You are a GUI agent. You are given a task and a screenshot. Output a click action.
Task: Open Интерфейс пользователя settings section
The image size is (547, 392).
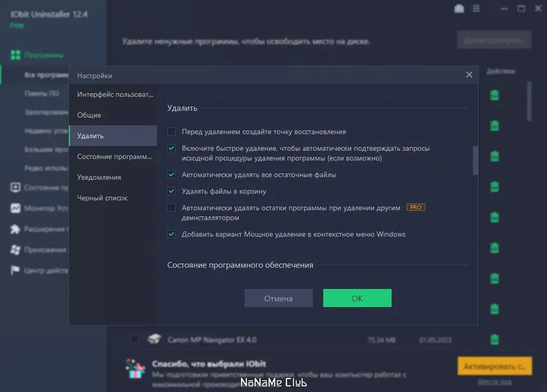(113, 95)
